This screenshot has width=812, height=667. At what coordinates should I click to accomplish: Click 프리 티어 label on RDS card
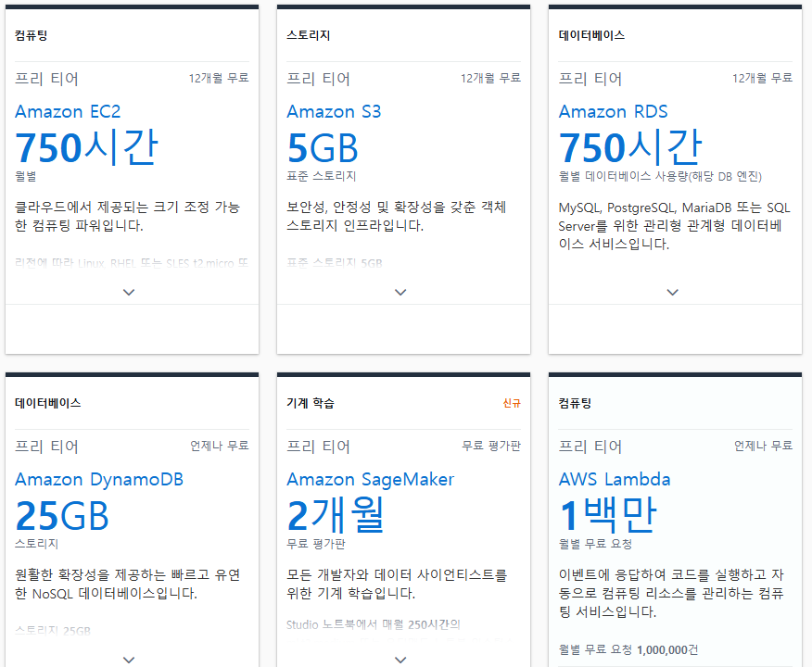pyautogui.click(x=590, y=79)
